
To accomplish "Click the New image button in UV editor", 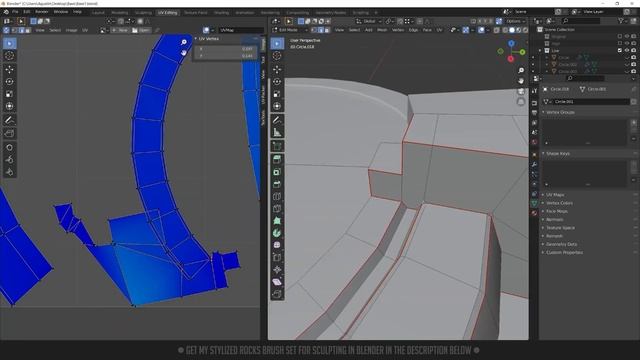I will pos(120,30).
